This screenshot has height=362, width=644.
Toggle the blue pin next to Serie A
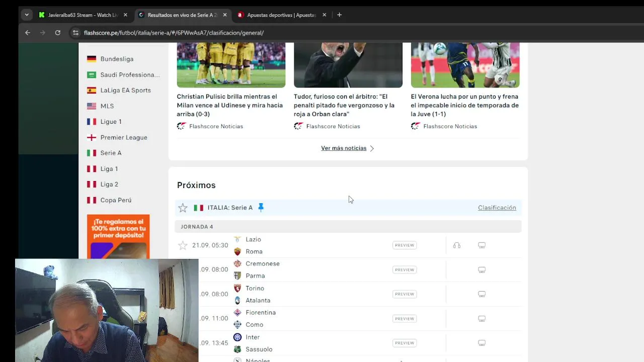261,207
